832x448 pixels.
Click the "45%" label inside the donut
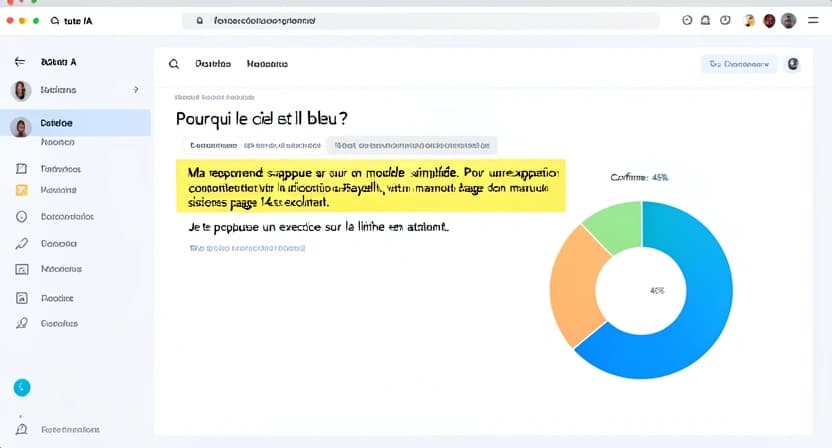point(657,290)
